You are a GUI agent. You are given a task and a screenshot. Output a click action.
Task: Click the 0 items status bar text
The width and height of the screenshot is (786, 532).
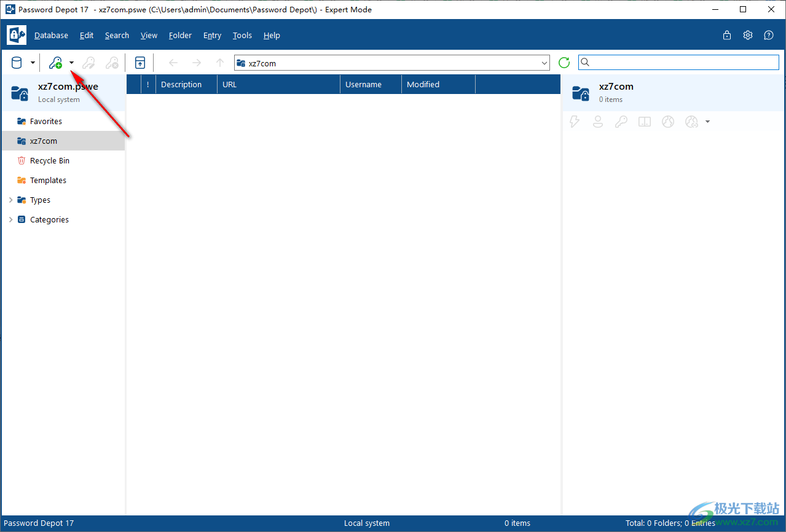(x=517, y=523)
